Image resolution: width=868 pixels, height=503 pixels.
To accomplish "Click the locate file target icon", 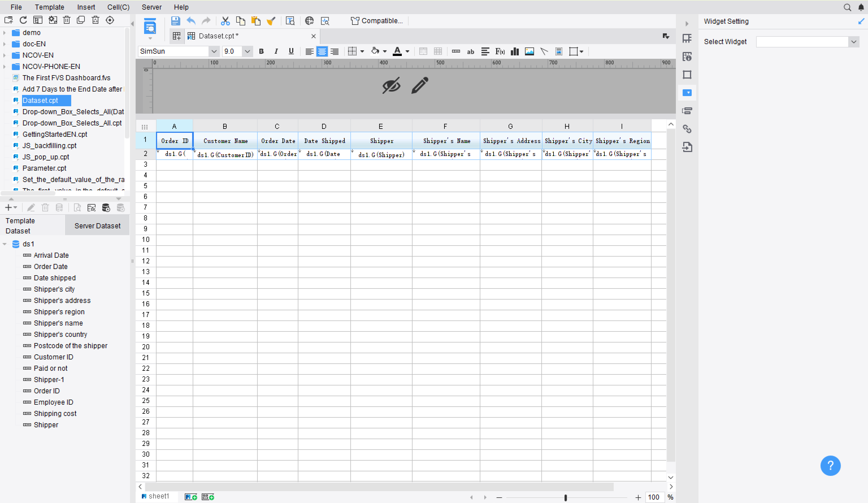I will pos(110,20).
